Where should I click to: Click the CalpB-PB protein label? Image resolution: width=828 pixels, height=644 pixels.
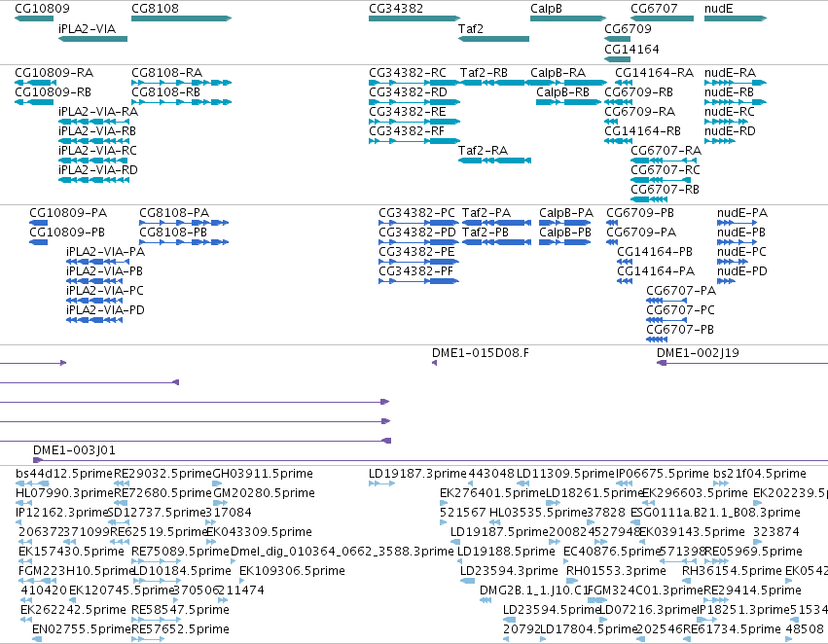[565, 233]
